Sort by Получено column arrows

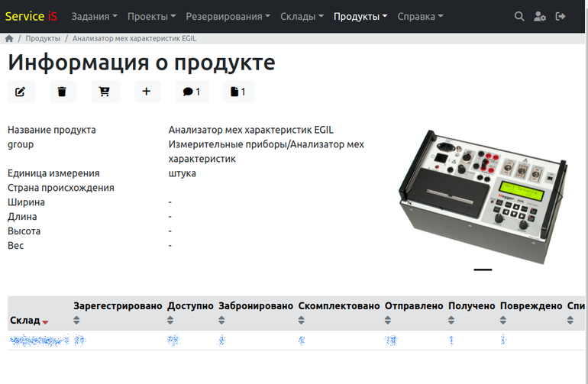(x=451, y=320)
